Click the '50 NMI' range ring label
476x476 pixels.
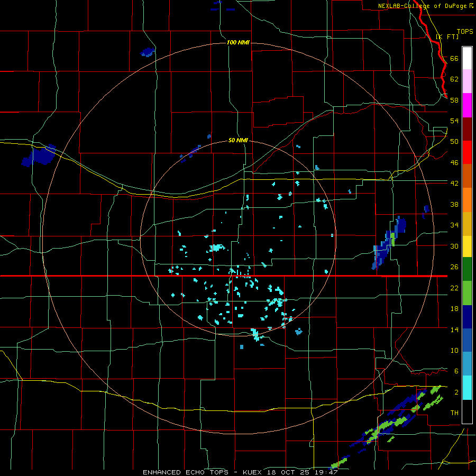(238, 140)
